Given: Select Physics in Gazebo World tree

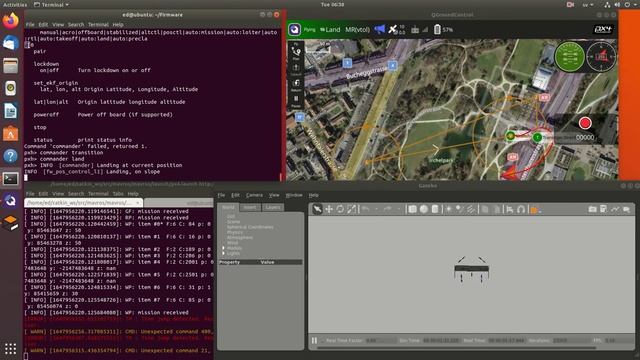Looking at the screenshot, I should tap(235, 232).
